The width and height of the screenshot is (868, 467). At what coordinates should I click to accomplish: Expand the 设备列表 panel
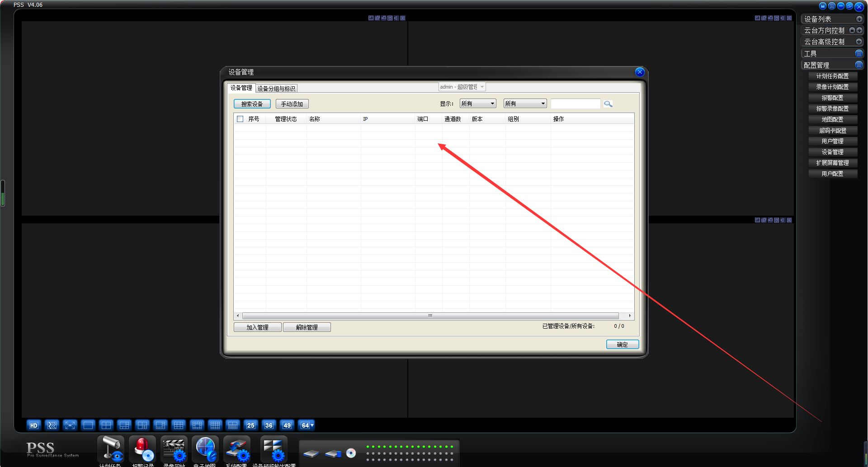click(859, 19)
